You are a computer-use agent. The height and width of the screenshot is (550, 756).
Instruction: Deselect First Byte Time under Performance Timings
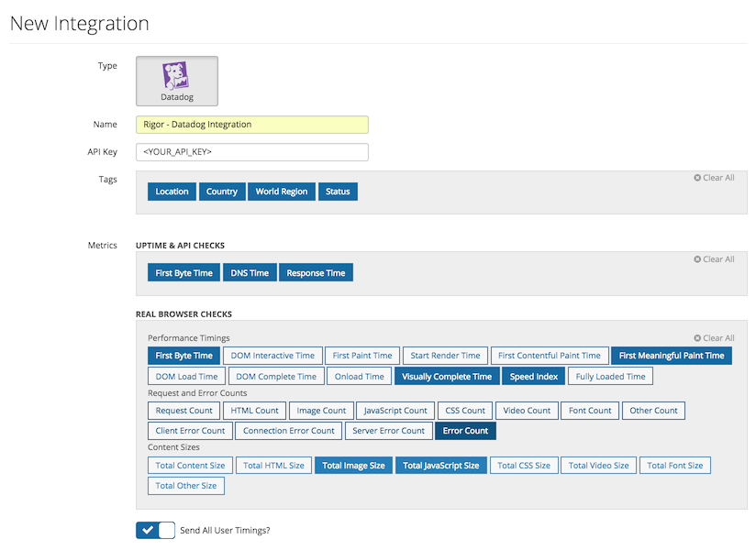point(183,356)
